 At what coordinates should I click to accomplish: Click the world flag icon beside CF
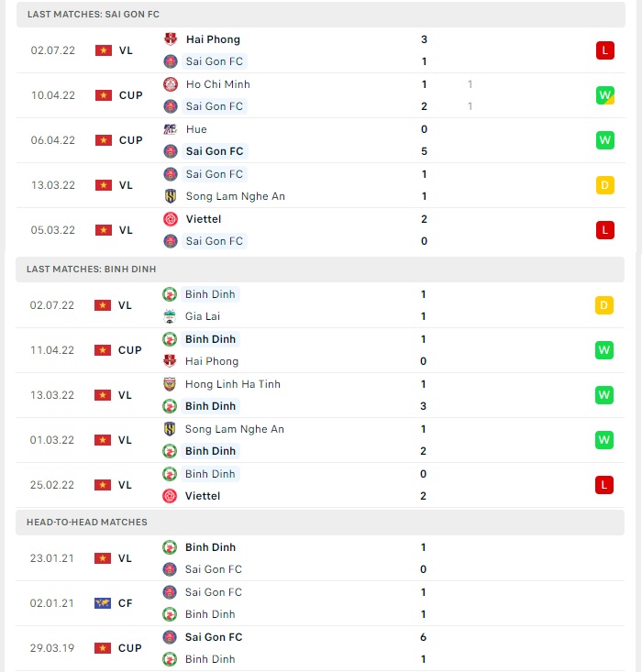click(x=103, y=603)
